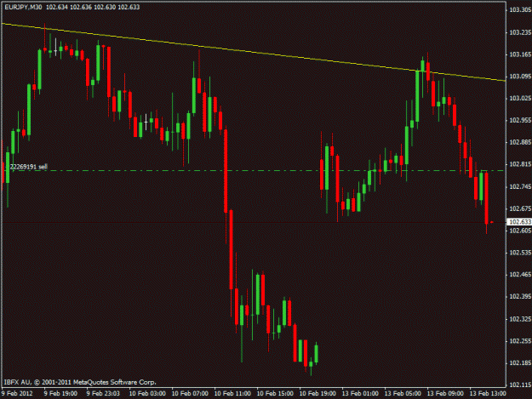The image size is (532, 399).
Task: Click the 103.235 price axis label
Action: click(520, 32)
